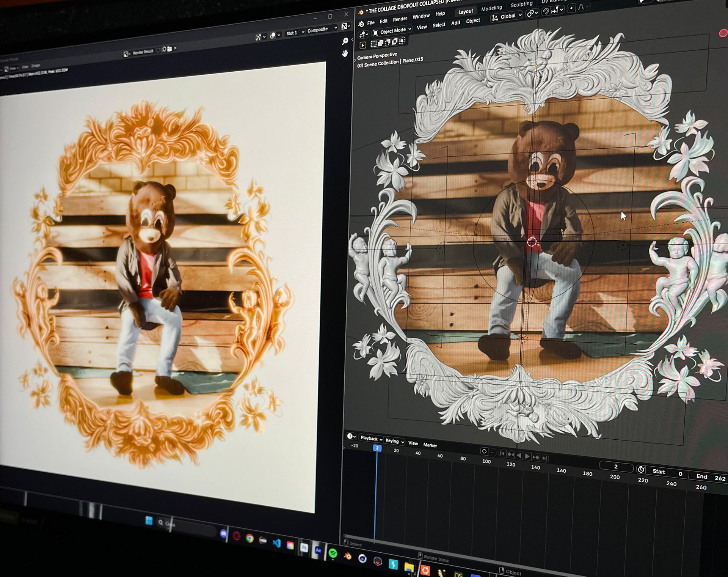Screen dimensions: 728x577
Task: Select the zoom magnifier in render window
Action: tap(345, 41)
